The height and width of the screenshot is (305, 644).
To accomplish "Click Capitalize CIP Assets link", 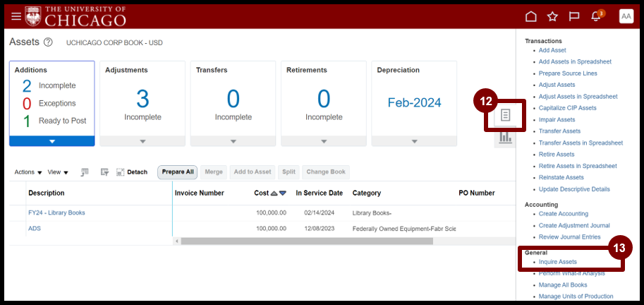I will [x=567, y=108].
